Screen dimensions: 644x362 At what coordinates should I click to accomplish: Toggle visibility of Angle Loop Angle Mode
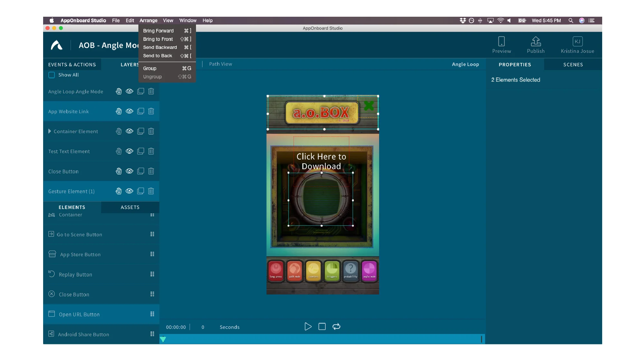129,92
